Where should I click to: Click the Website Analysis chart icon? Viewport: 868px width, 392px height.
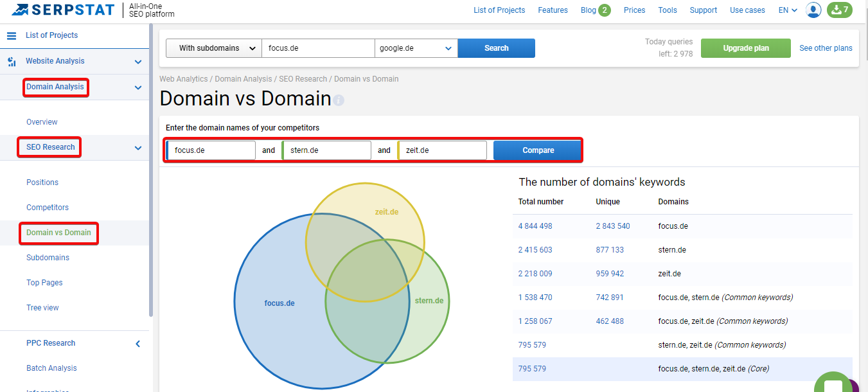click(12, 62)
